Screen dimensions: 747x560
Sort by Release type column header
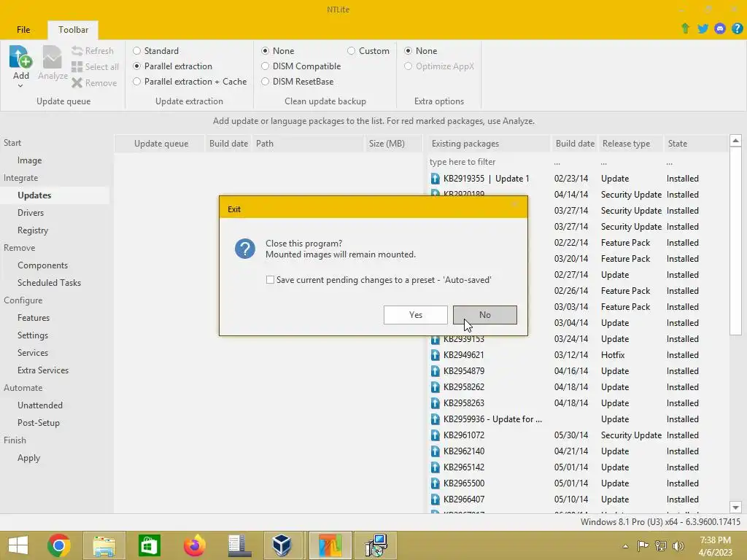(630, 144)
